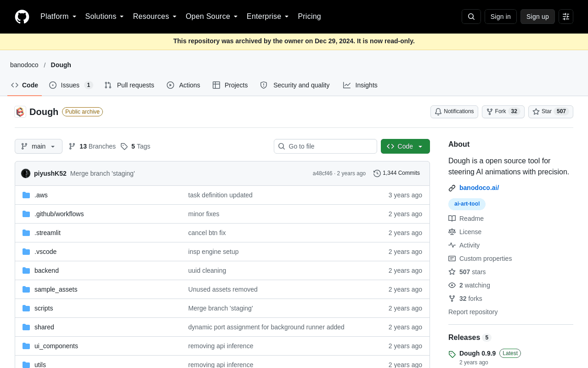The width and height of the screenshot is (588, 368).
Task: Click the Fork 32 button
Action: click(503, 112)
